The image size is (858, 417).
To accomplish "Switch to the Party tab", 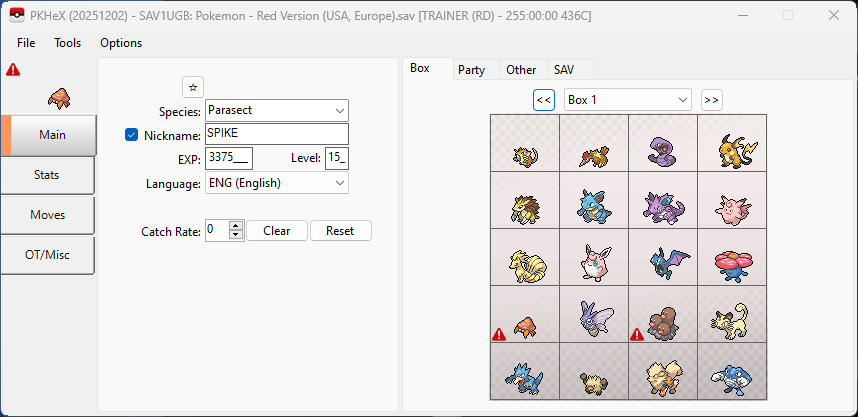I will click(x=471, y=70).
